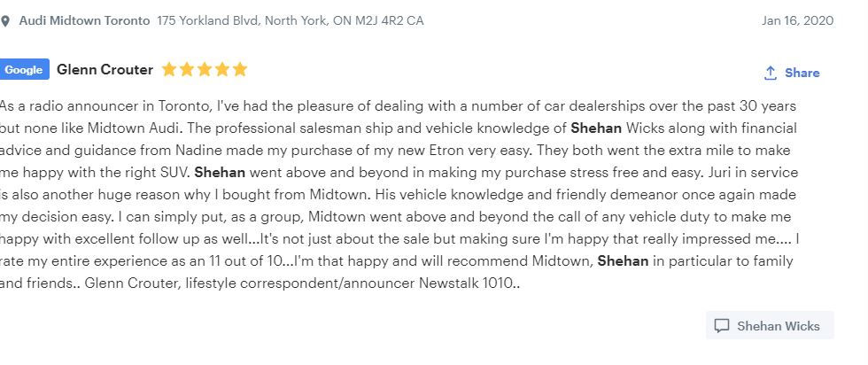Click bold Shehan before 'went above'

[x=220, y=172]
